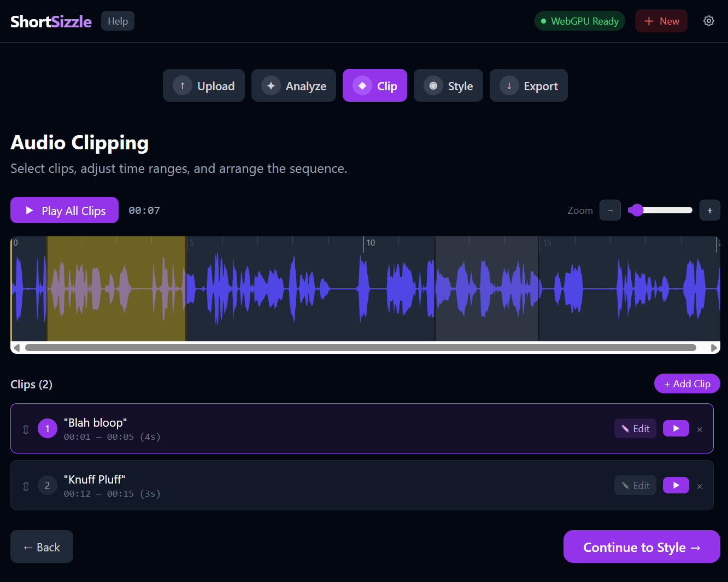
Task: Click the waveform scrollbar right arrow
Action: 714,348
